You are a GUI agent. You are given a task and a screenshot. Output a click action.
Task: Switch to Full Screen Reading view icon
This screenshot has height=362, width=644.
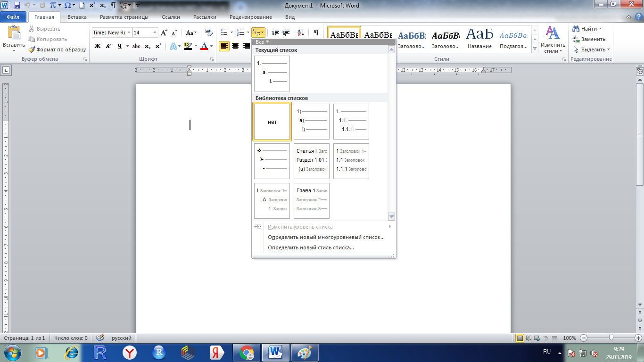click(529, 338)
